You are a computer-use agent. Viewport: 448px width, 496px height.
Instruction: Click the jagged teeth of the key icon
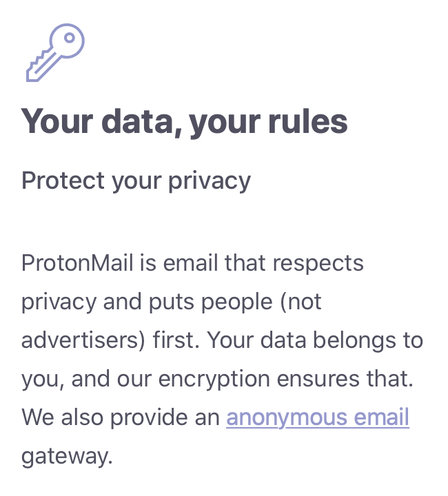39,64
